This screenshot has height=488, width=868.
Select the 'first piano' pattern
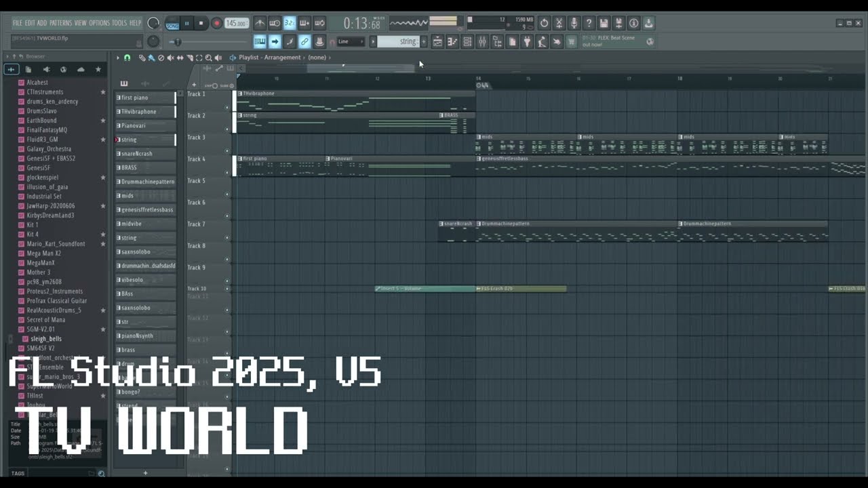coord(145,98)
